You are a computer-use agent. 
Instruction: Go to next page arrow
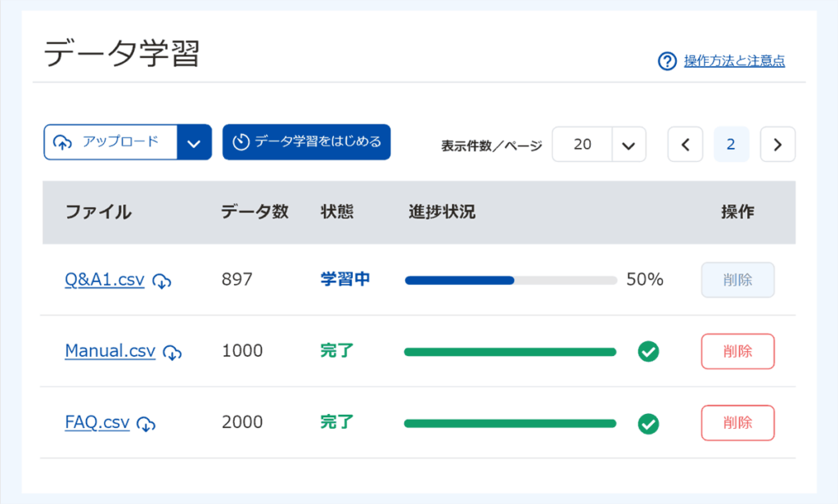(777, 144)
